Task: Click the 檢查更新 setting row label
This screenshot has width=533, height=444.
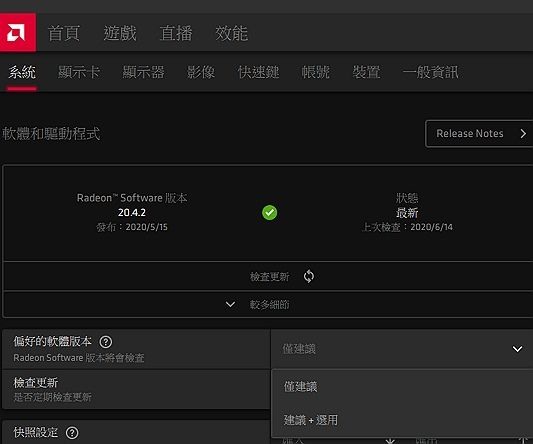Action: (36, 383)
